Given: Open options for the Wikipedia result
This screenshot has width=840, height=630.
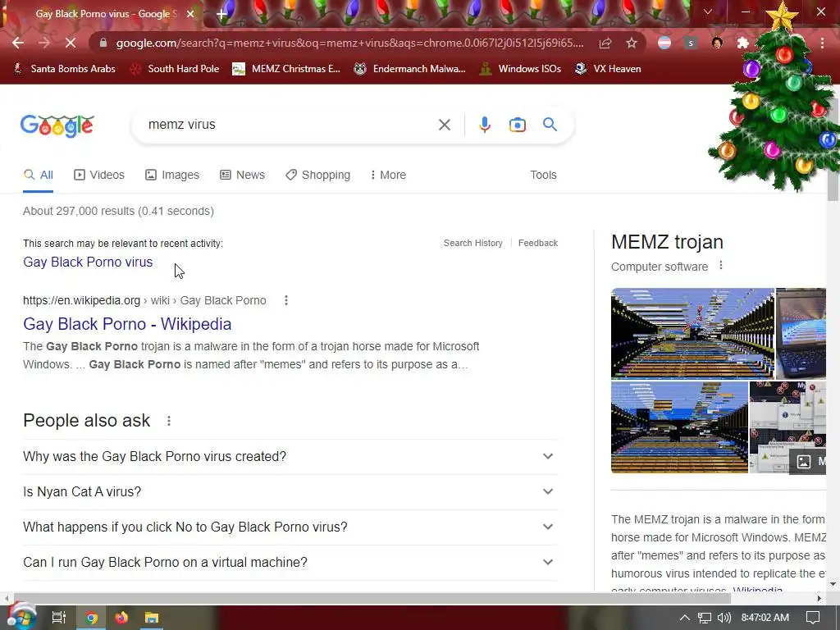Looking at the screenshot, I should click(x=286, y=300).
